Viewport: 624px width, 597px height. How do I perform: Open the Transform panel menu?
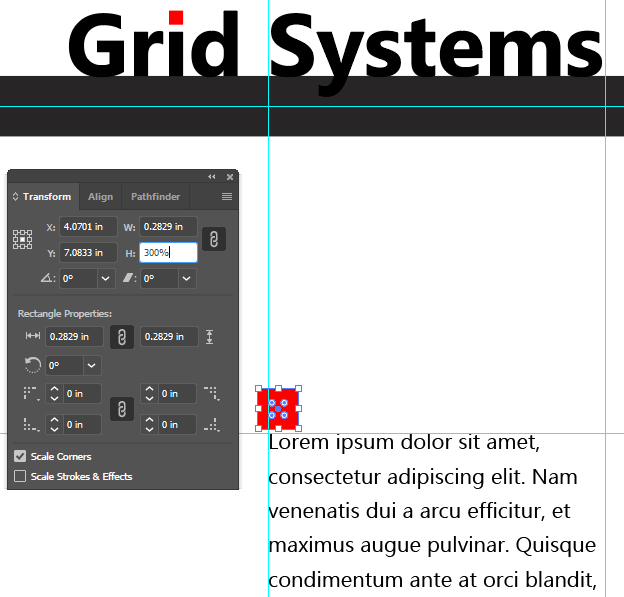[227, 197]
